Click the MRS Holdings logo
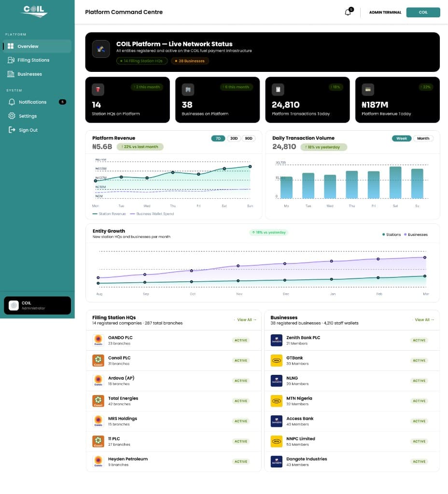The image size is (448, 494). coord(98,421)
